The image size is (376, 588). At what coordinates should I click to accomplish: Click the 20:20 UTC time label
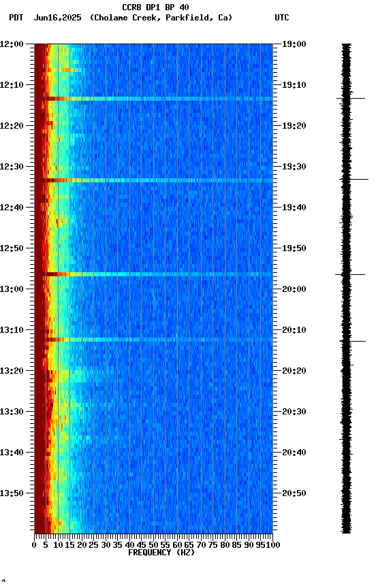pos(294,372)
